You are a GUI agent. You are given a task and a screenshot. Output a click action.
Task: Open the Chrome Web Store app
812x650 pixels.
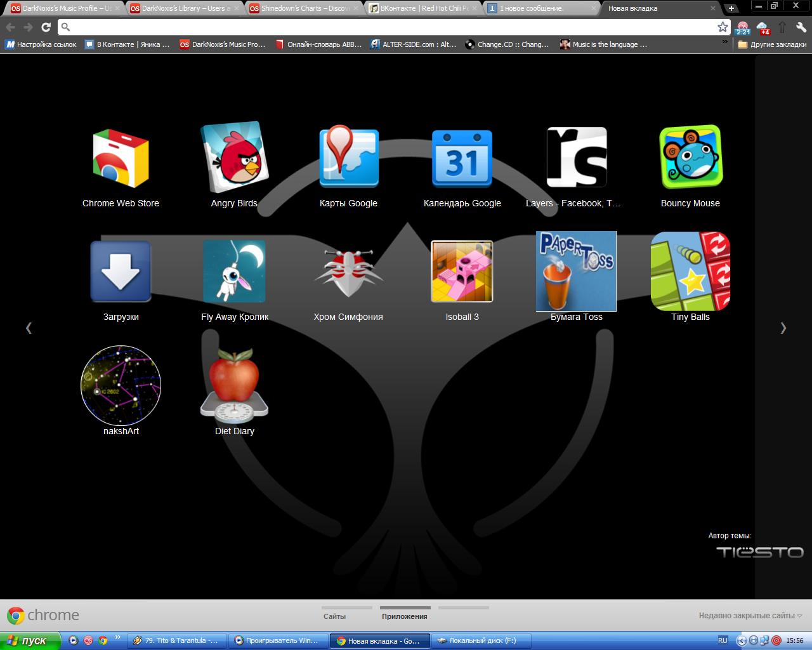[121, 159]
